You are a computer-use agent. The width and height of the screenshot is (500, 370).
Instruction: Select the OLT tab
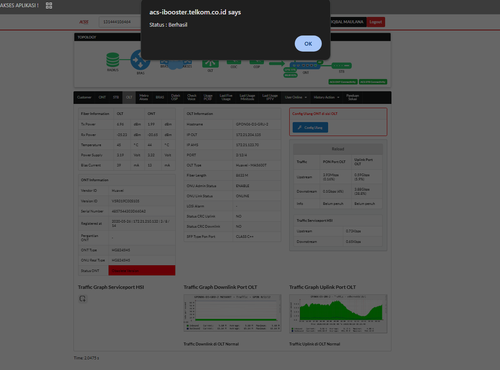[x=129, y=97]
